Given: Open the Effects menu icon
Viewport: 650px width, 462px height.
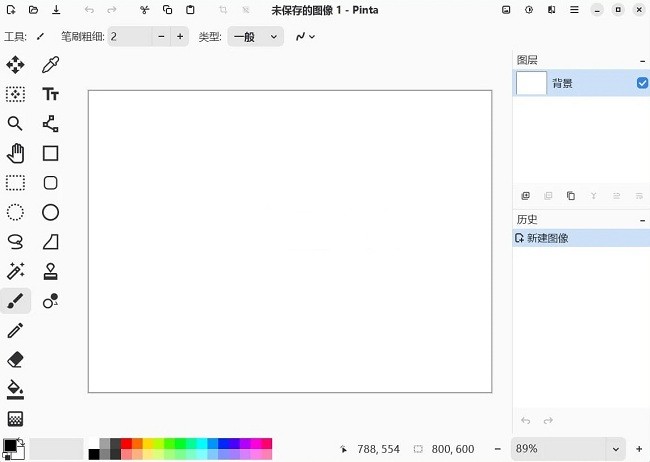Looking at the screenshot, I should [x=551, y=10].
